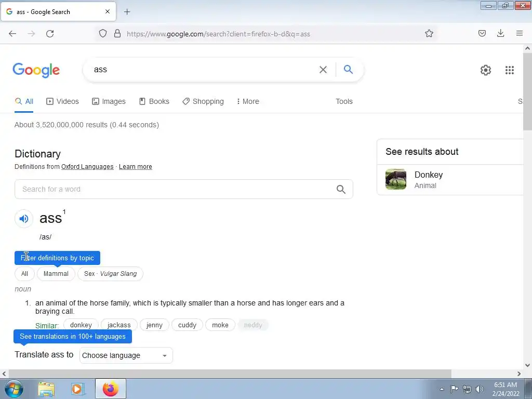Click the Firefox taskbar icon
The image size is (532, 399).
click(111, 389)
